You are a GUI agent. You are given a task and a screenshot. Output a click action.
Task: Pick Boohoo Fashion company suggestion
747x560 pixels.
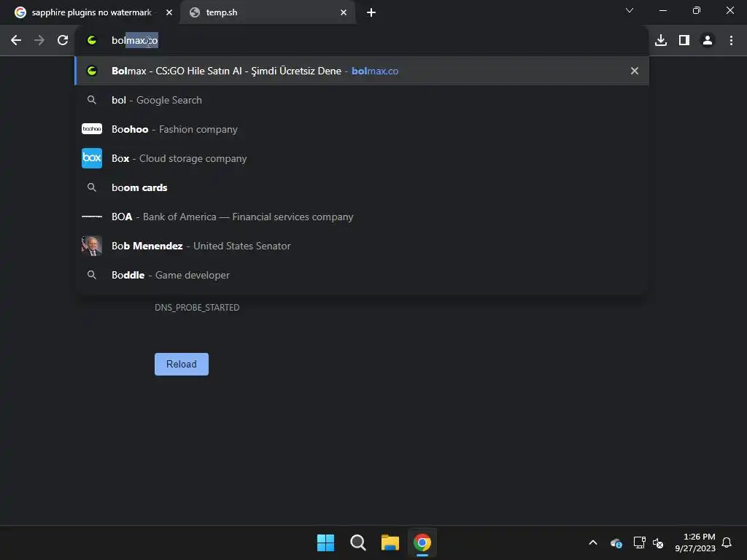point(362,129)
